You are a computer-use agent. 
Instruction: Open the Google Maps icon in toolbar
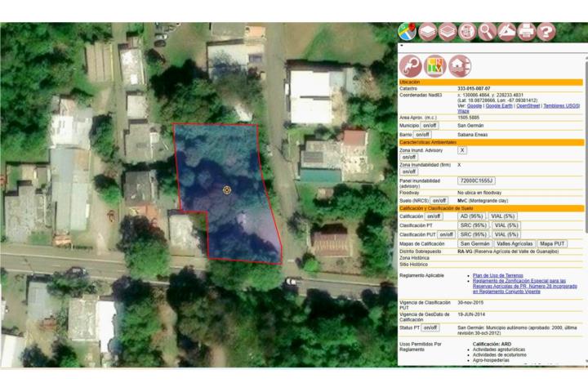pyautogui.click(x=408, y=32)
